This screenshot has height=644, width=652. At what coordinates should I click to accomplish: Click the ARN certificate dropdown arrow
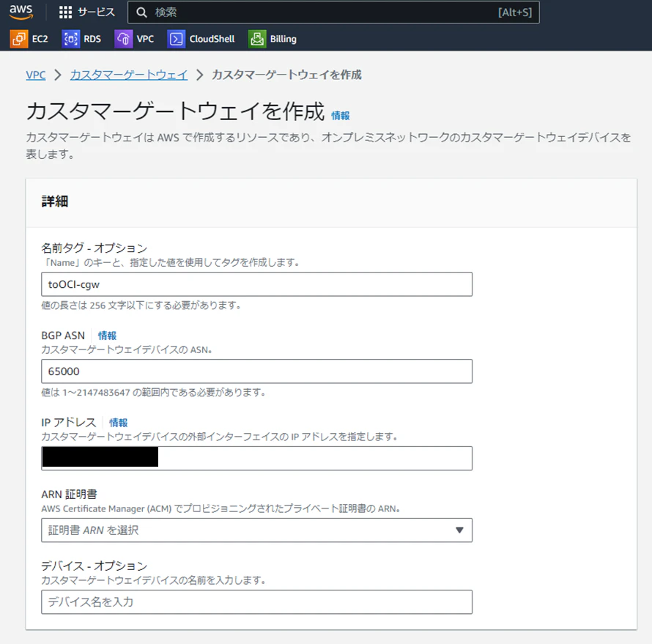tap(459, 530)
